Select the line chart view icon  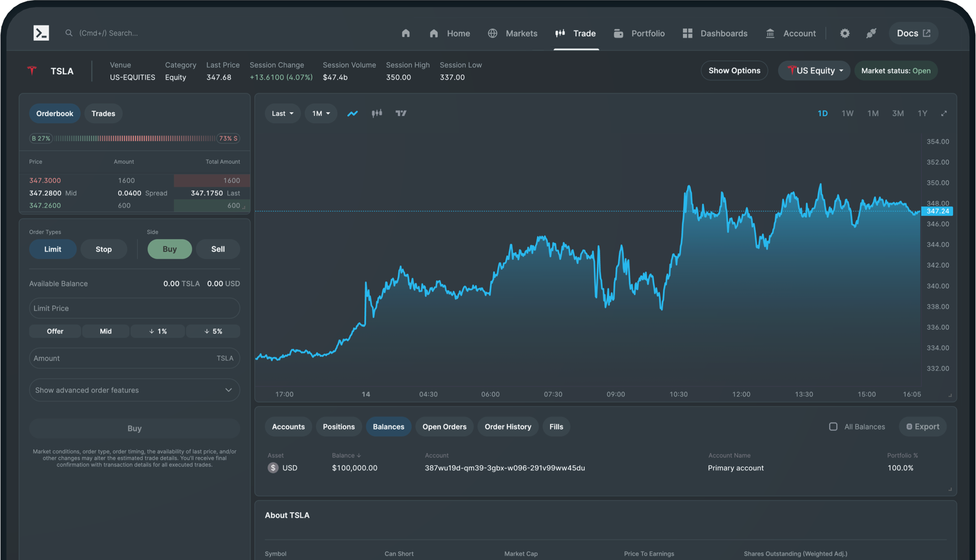[x=352, y=113]
